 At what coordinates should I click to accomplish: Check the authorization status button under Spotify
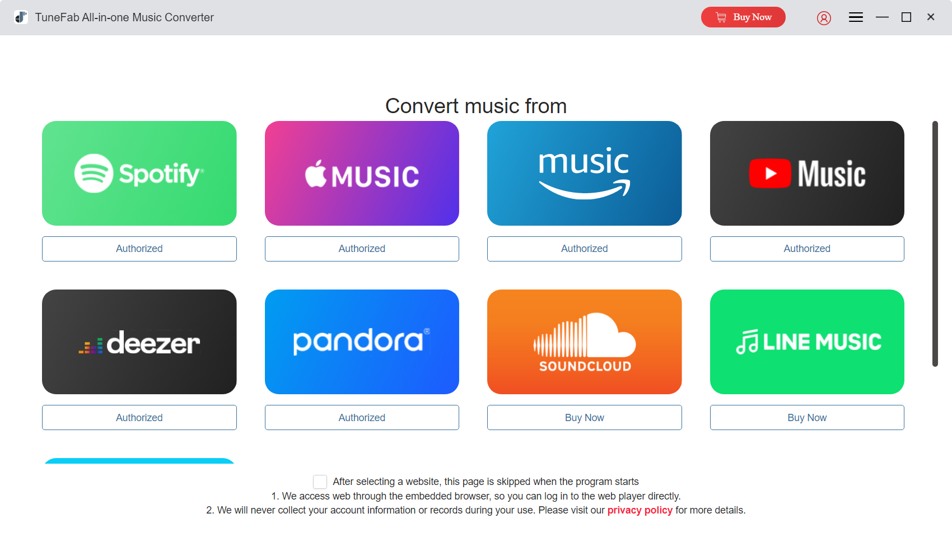coord(139,249)
